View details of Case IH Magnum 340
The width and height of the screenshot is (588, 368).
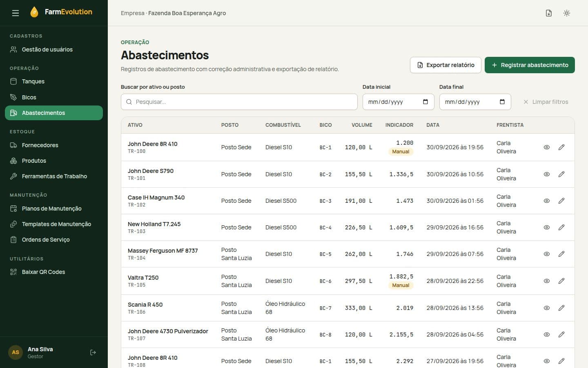(547, 201)
